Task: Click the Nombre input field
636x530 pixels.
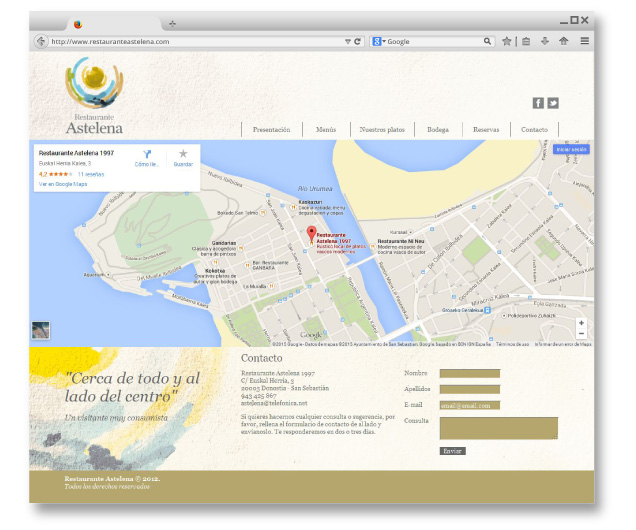Action: click(470, 373)
